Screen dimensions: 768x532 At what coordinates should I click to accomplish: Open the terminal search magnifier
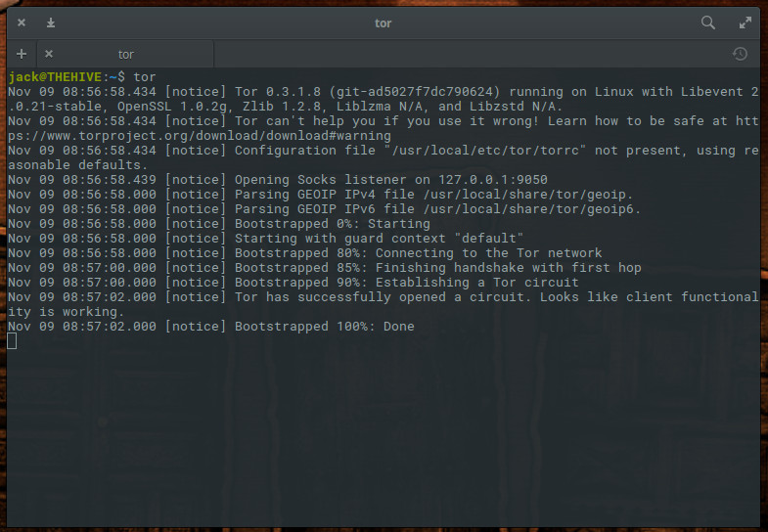point(707,22)
